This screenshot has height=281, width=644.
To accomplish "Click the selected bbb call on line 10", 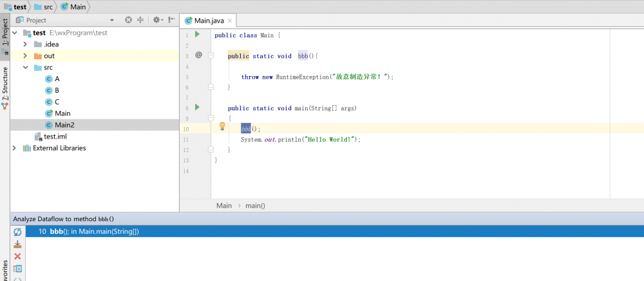I will [245, 129].
